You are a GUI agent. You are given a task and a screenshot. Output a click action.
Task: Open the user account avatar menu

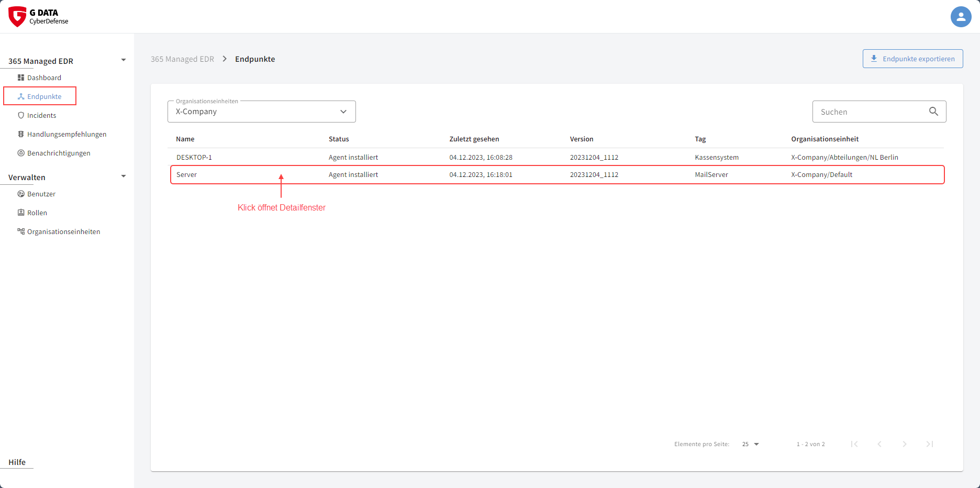click(961, 17)
